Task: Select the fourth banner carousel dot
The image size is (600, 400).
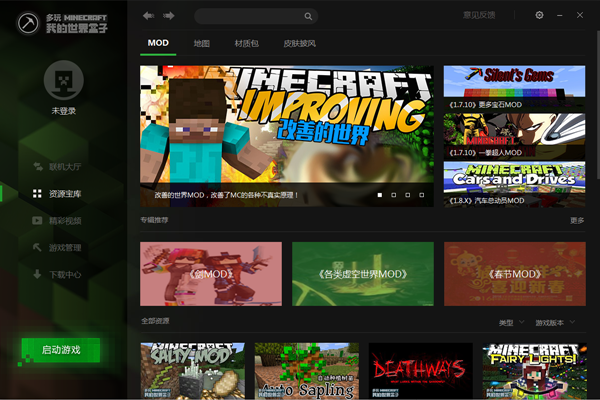Action: point(423,195)
